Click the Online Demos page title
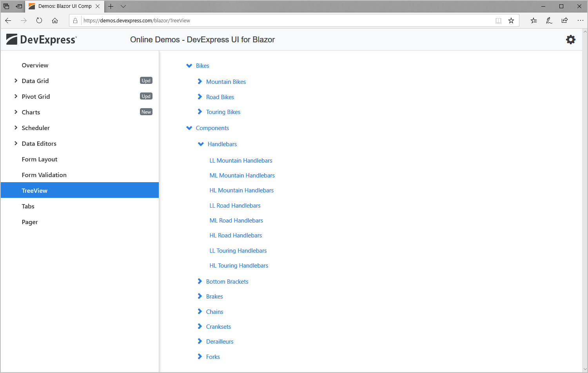This screenshot has height=373, width=588. coord(203,40)
